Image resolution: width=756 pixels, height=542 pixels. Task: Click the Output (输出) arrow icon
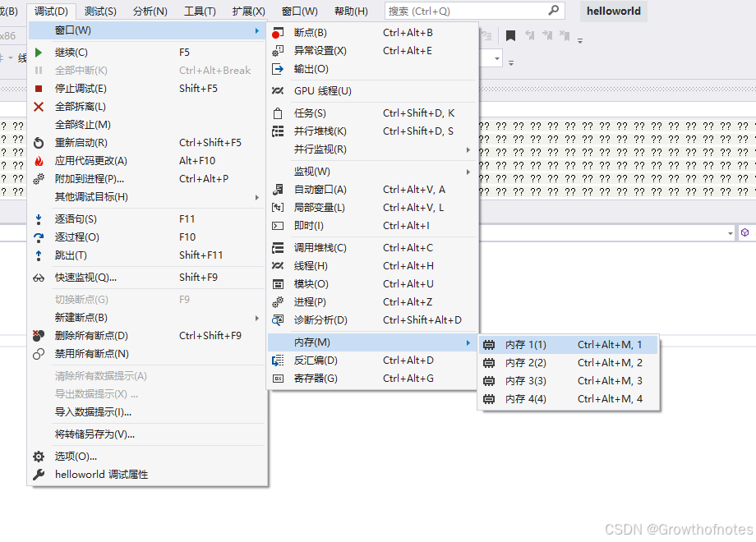[x=278, y=69]
